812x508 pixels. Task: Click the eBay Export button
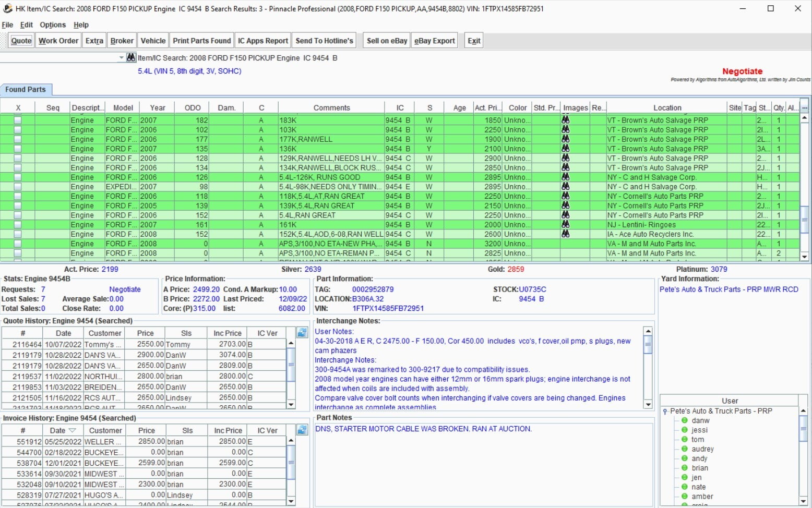[435, 41]
